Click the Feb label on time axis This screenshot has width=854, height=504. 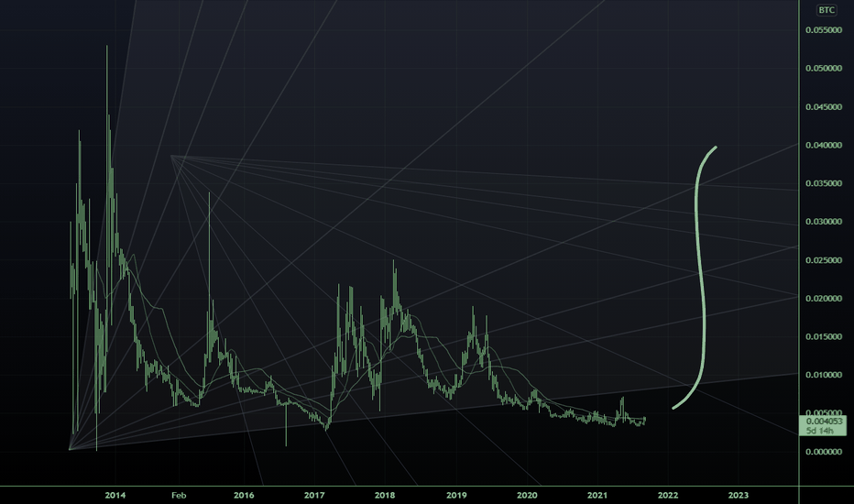179,495
